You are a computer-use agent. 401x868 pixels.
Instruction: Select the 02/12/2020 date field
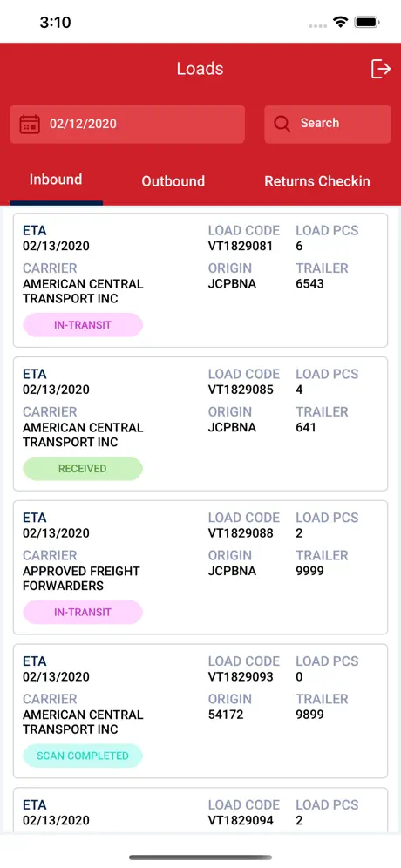pyautogui.click(x=127, y=124)
